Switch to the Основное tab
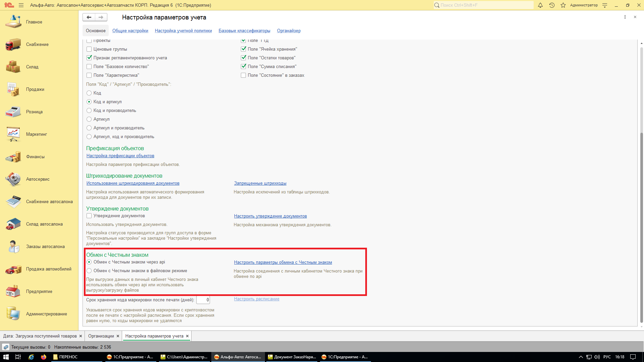The image size is (644, 362). tap(96, 31)
